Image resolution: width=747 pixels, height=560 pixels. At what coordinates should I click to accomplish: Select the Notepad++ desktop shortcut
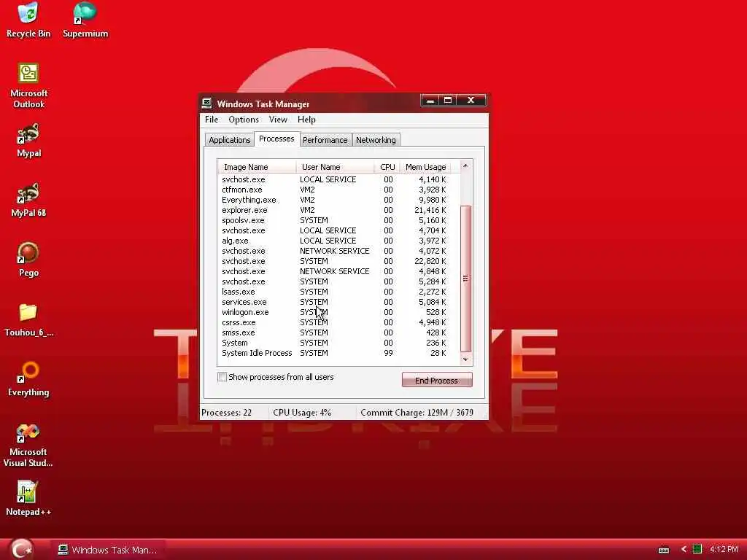coord(28,499)
